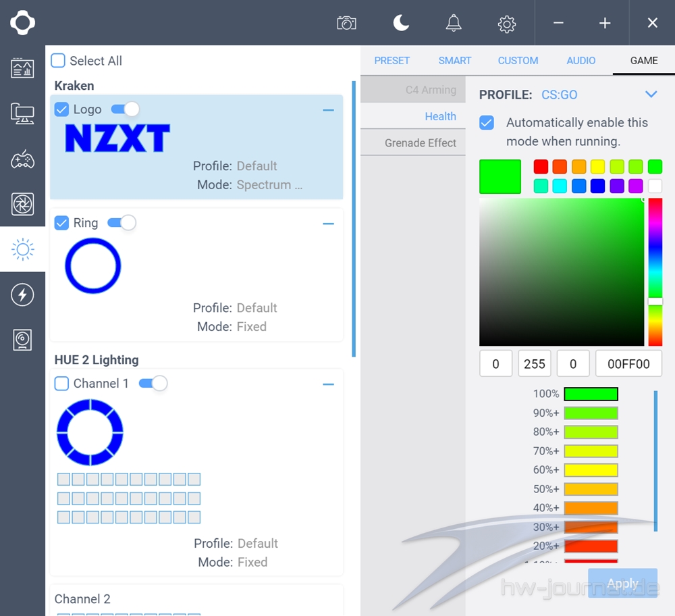Viewport: 675px width, 616px height.
Task: Pick the red preset color swatch
Action: pos(541,166)
